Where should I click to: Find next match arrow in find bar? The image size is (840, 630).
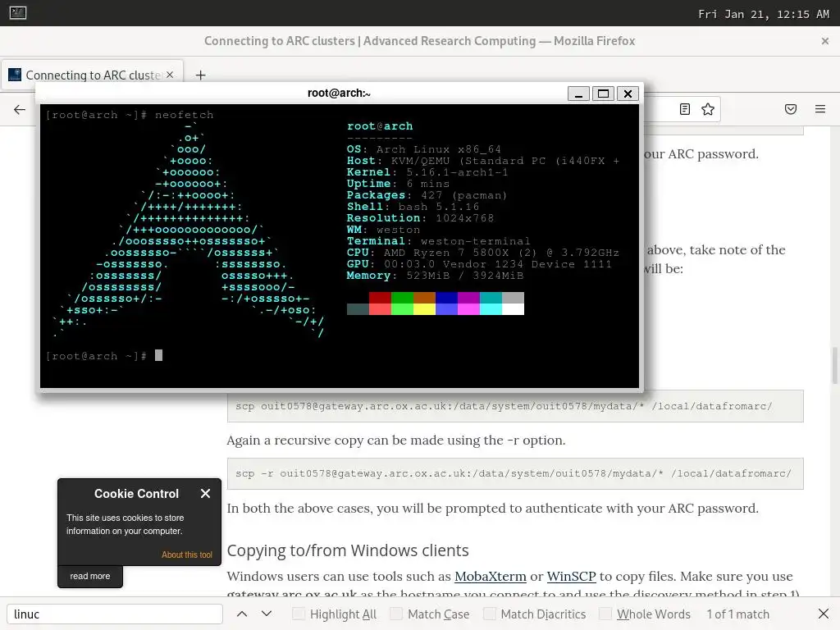pos(267,614)
